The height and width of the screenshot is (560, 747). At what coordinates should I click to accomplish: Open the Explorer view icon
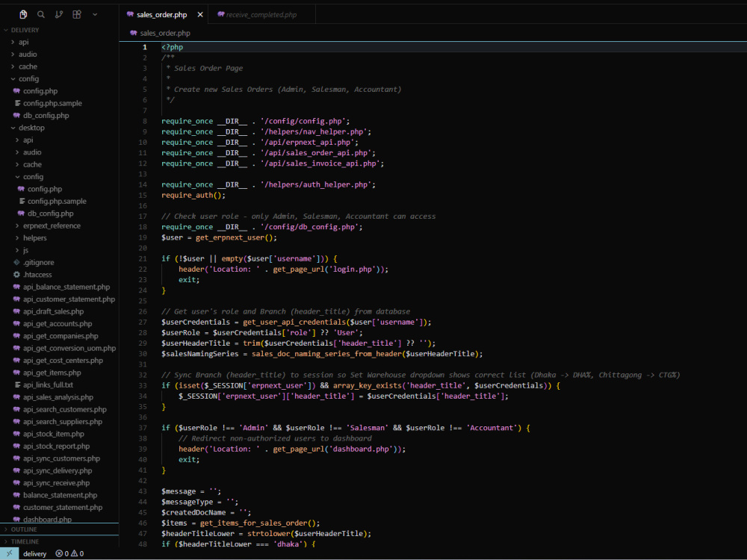[23, 15]
